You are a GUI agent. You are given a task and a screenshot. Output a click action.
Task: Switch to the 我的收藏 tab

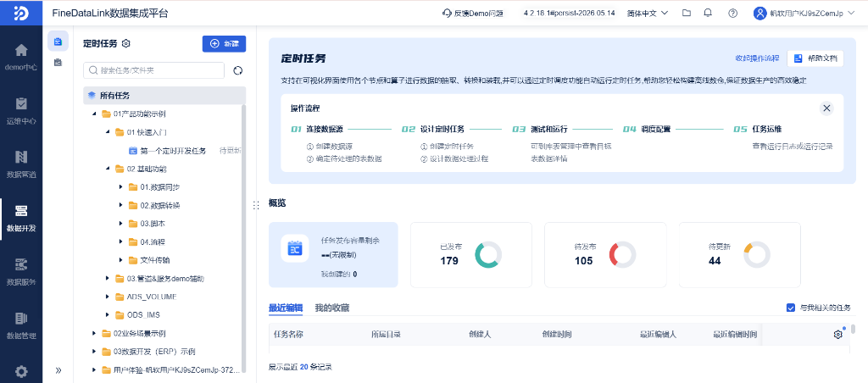point(332,308)
